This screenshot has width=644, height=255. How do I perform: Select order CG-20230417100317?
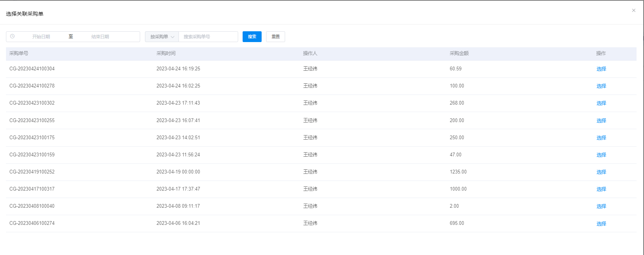coord(601,189)
